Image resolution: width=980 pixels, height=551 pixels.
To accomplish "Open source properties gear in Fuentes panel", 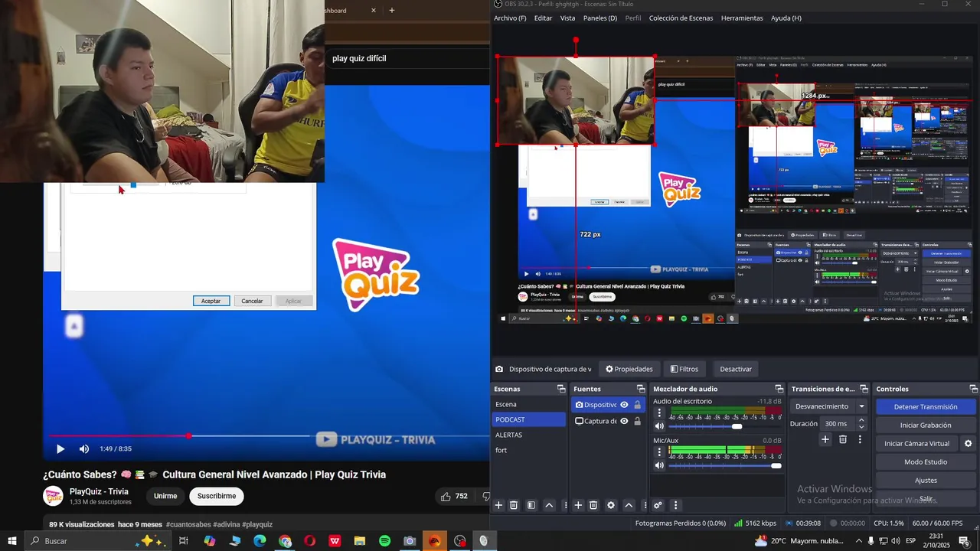I will point(611,505).
